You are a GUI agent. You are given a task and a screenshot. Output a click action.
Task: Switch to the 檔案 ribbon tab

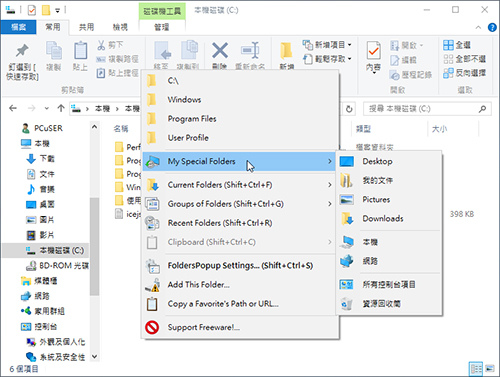click(18, 27)
